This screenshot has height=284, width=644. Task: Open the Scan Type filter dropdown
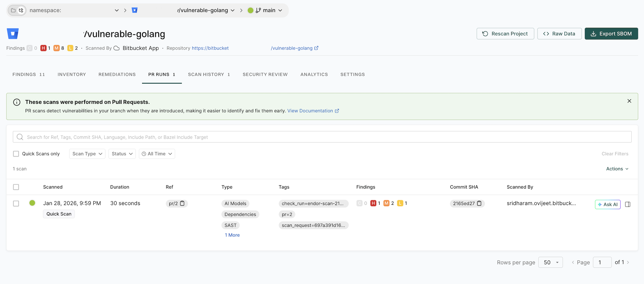click(x=87, y=154)
